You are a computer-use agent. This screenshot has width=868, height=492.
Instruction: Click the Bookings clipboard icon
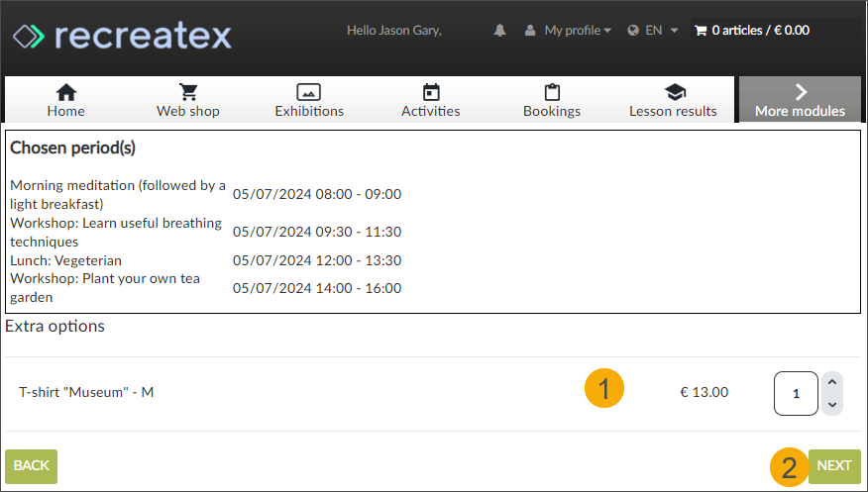pos(552,92)
